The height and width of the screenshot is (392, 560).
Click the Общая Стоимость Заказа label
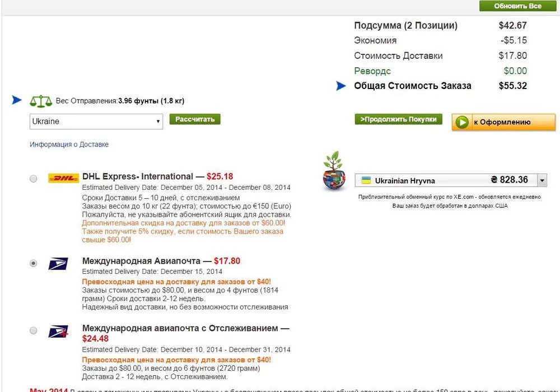pos(413,86)
